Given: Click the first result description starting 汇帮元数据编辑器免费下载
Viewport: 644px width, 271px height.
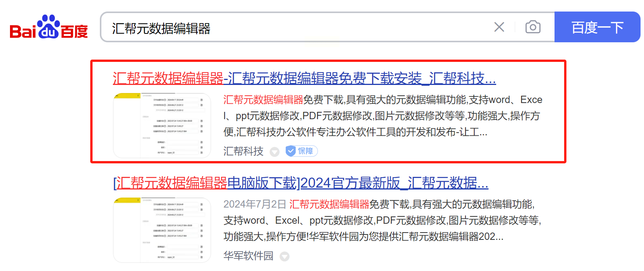Looking at the screenshot, I should pos(383,116).
